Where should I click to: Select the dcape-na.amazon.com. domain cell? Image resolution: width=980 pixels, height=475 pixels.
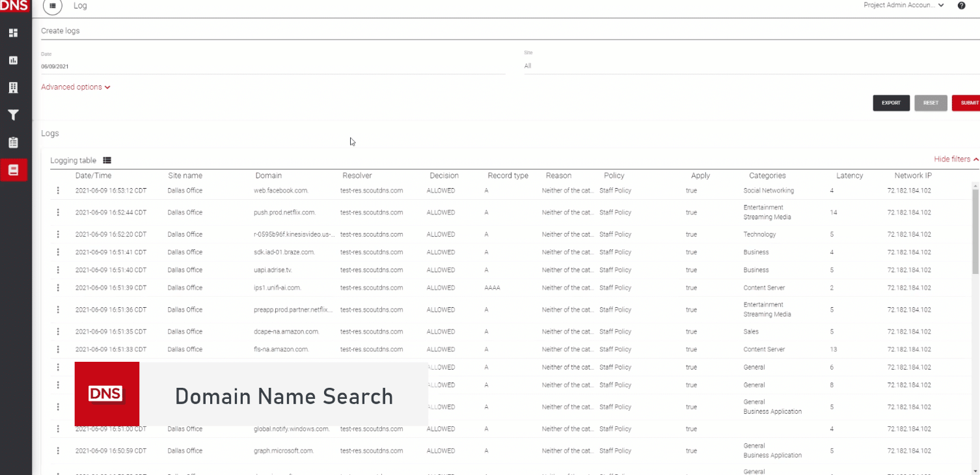point(286,331)
